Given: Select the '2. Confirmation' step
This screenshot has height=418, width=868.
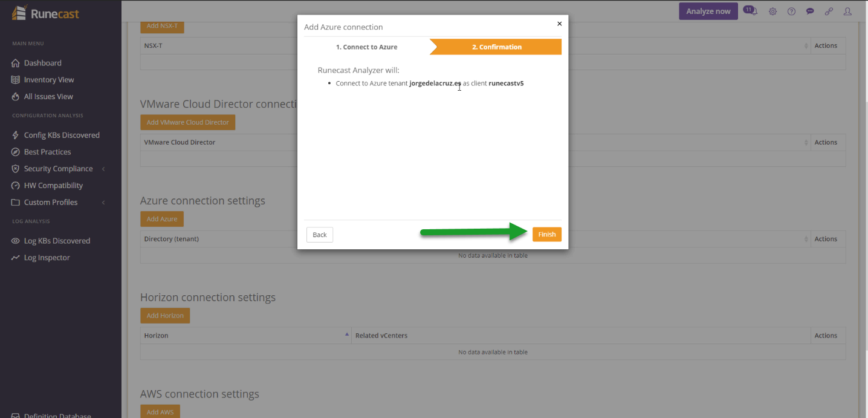Looking at the screenshot, I should point(496,47).
